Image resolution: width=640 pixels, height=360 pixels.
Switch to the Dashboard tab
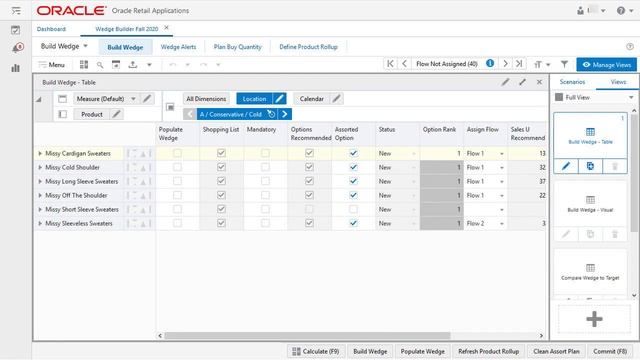click(x=51, y=29)
